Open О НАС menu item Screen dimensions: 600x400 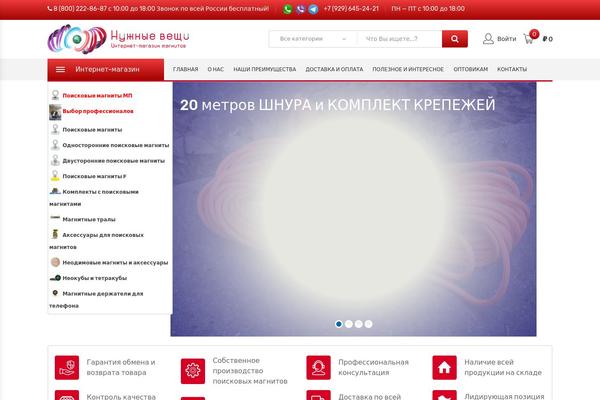click(x=215, y=69)
